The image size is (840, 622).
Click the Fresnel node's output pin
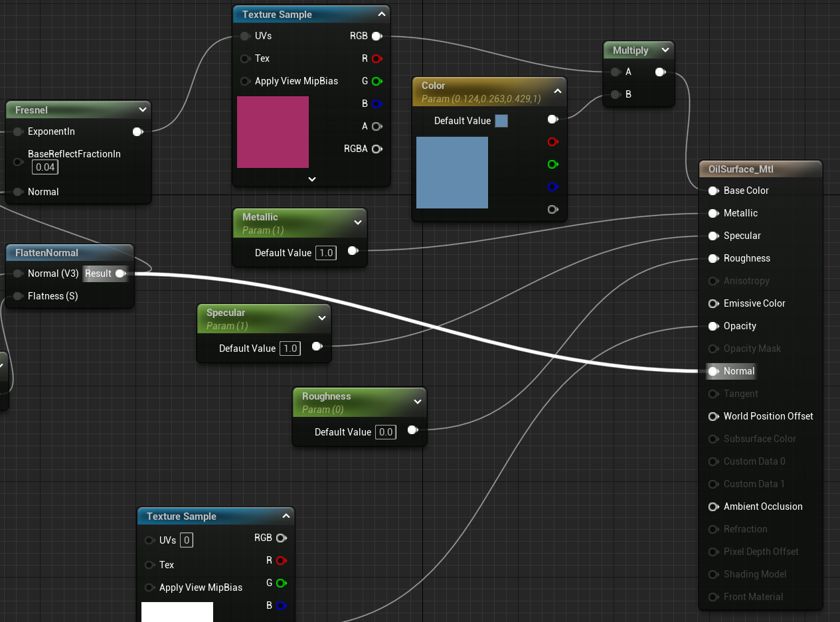(137, 131)
